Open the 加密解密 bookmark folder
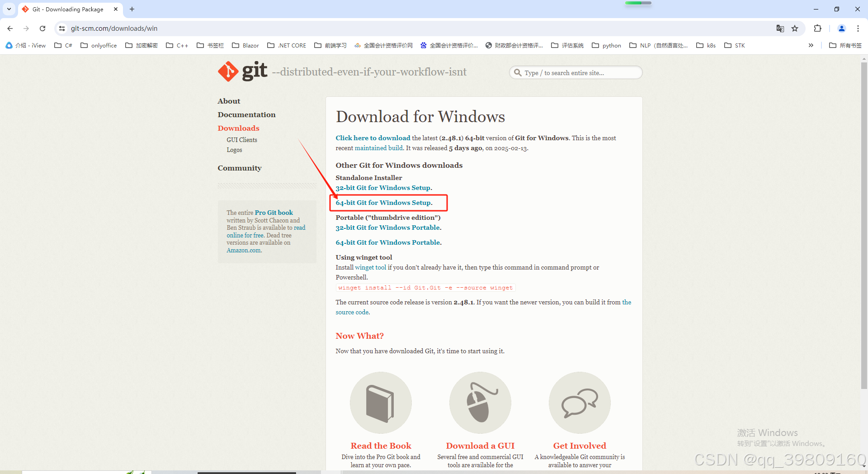The image size is (868, 474). pyautogui.click(x=142, y=45)
